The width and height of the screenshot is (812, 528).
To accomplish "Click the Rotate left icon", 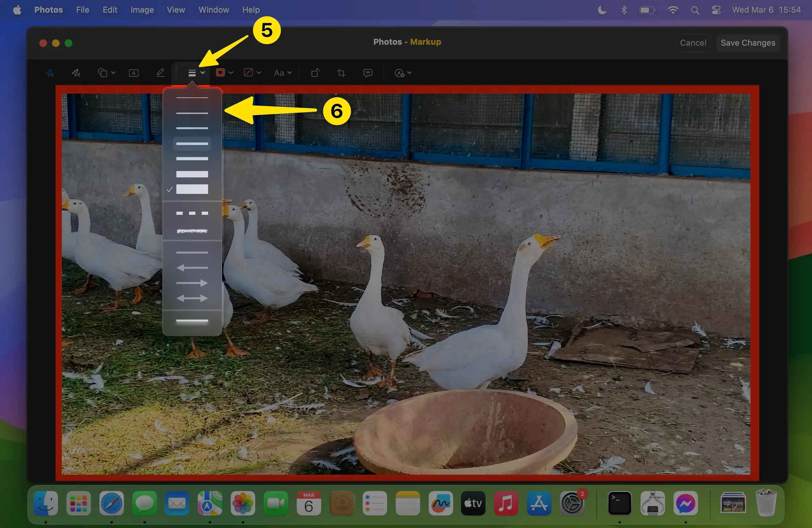I will pos(315,73).
